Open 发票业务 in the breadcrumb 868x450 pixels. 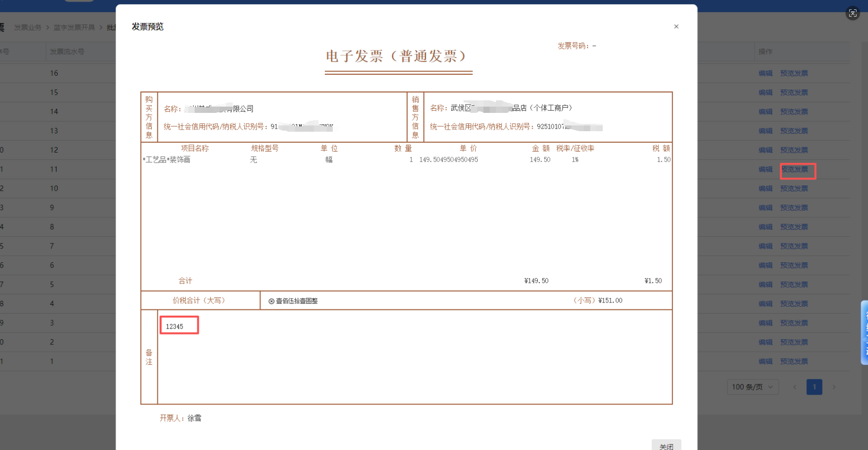coord(28,28)
